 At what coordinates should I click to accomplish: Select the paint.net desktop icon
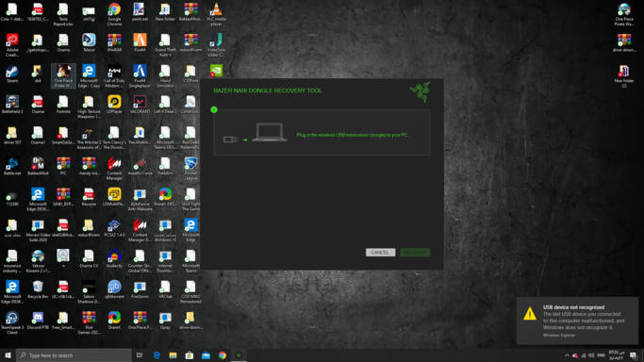[140, 12]
